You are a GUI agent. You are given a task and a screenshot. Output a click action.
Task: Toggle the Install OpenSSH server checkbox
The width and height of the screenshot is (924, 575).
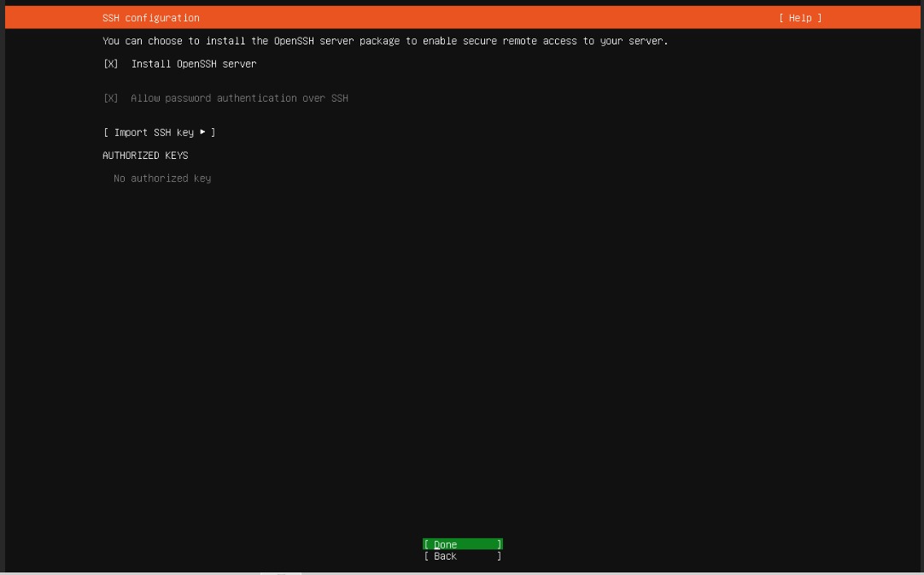click(110, 64)
